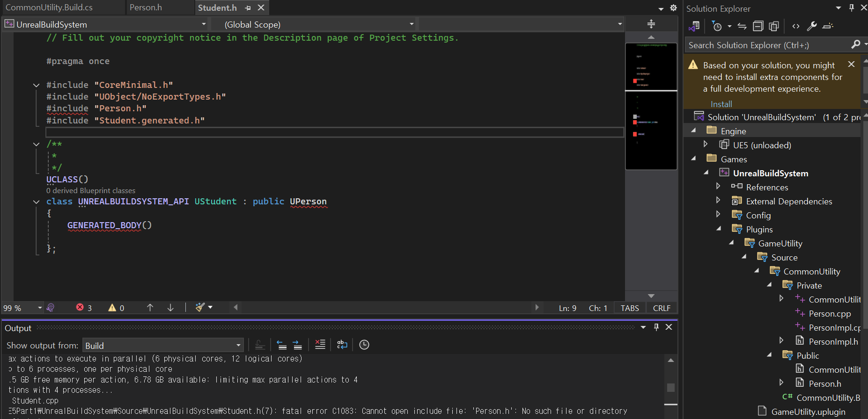Open Code Cleanup profile dropdown arrow
Screen dimensions: 868x419
[210, 307]
